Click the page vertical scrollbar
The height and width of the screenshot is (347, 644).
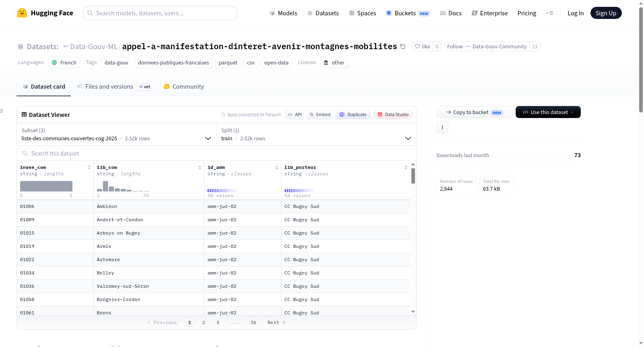[641, 60]
